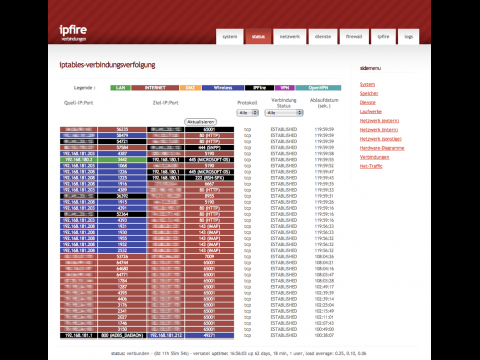
Task: Click the 444 (SNPP) destination port cell
Action: tap(209, 148)
